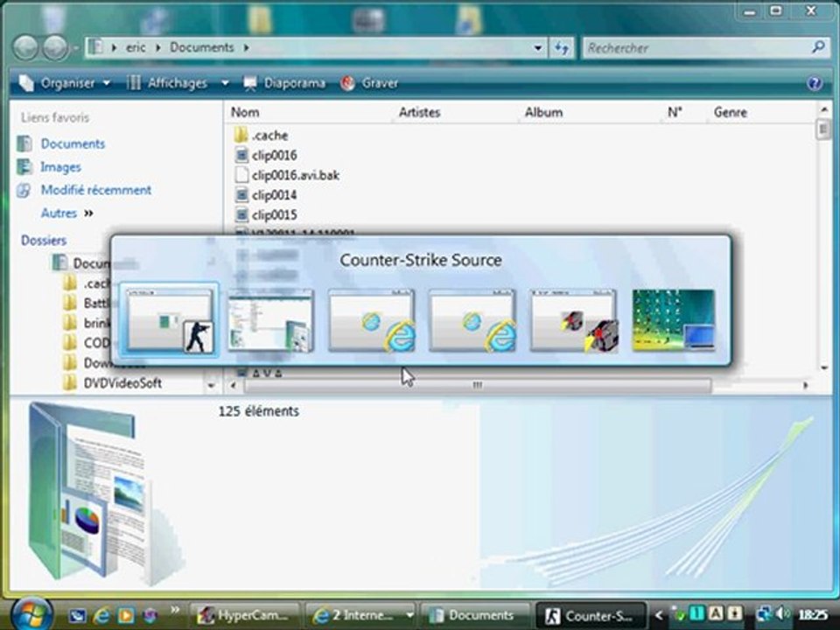Select the HyperCam thumbnail in the task switcher
This screenshot has height=630, width=840.
pyautogui.click(x=573, y=320)
